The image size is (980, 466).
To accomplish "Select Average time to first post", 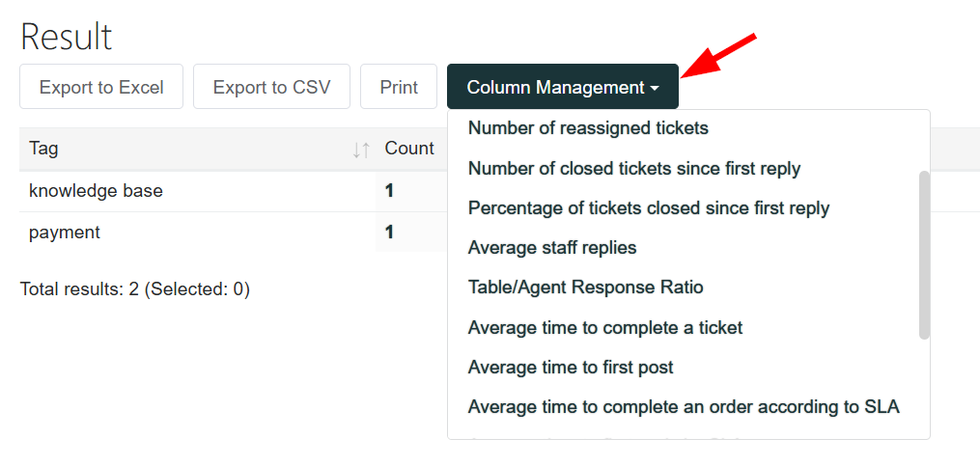I will [571, 368].
